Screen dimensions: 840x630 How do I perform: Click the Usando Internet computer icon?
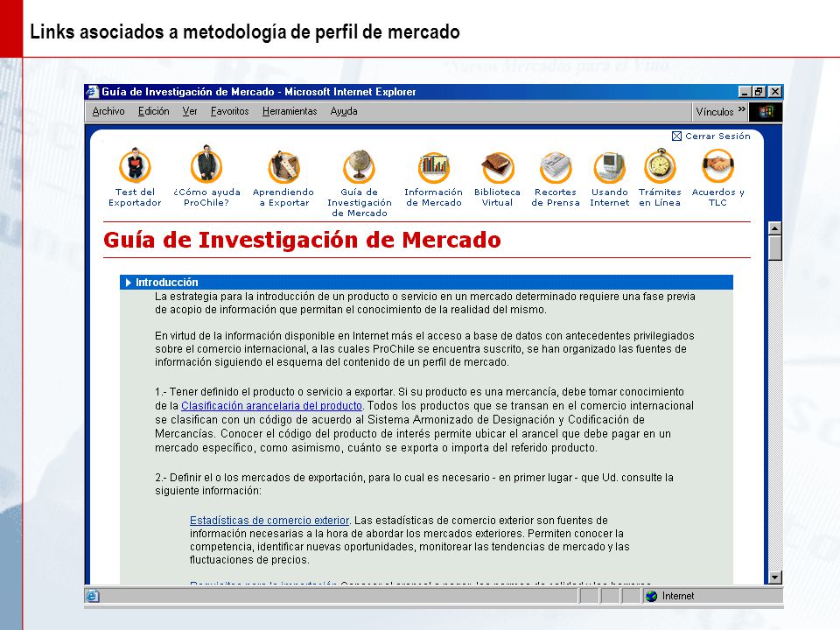[x=610, y=167]
